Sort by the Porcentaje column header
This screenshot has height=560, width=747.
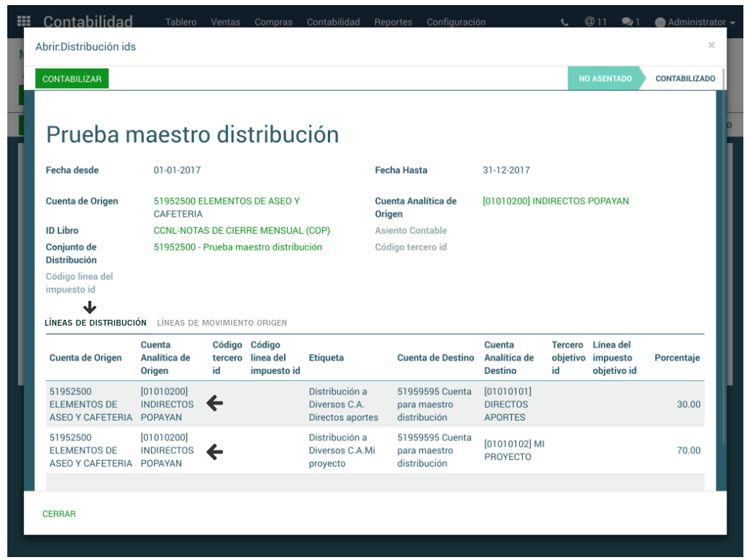pos(677,358)
